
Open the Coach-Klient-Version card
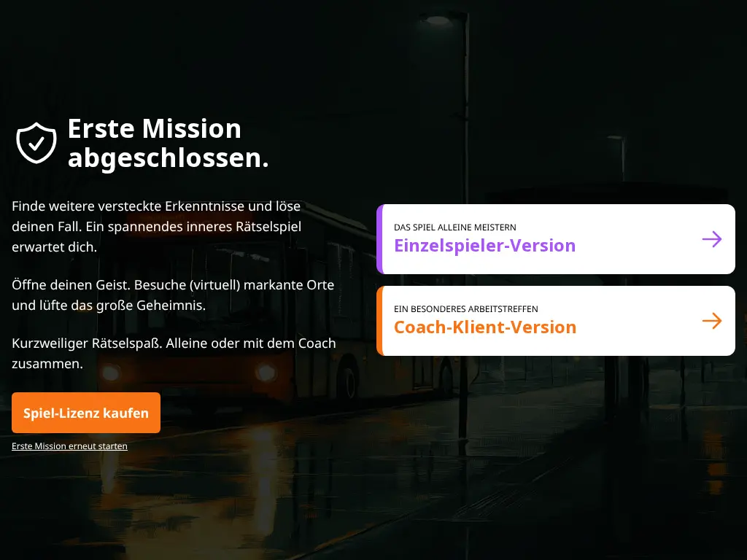tap(555, 321)
